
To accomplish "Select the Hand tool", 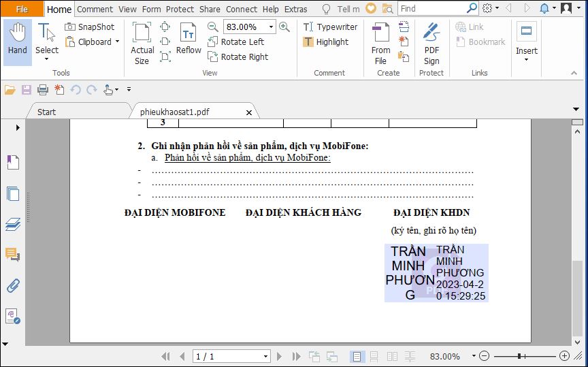I will [17, 42].
